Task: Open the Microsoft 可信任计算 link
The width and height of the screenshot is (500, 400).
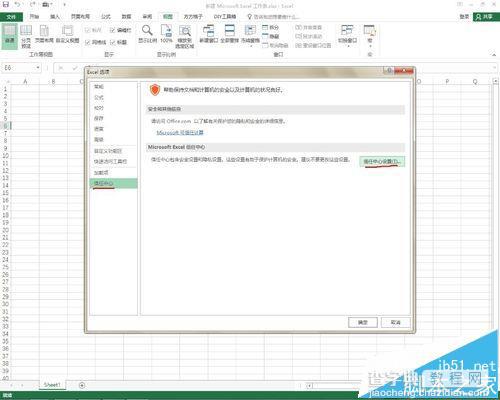Action: tap(180, 133)
